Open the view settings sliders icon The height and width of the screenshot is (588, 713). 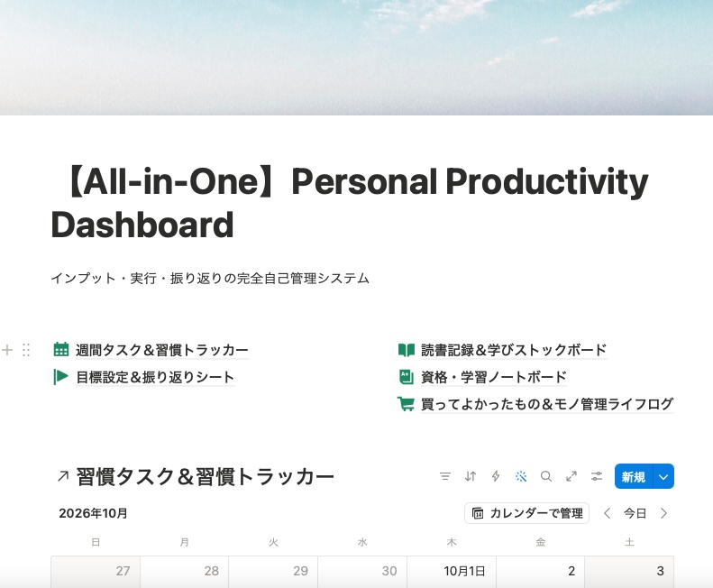tap(597, 476)
